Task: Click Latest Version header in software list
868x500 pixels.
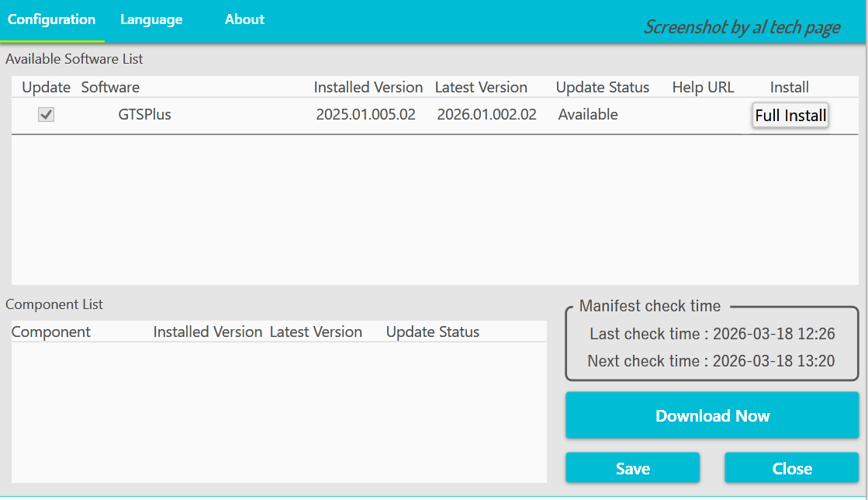Action: click(x=481, y=87)
